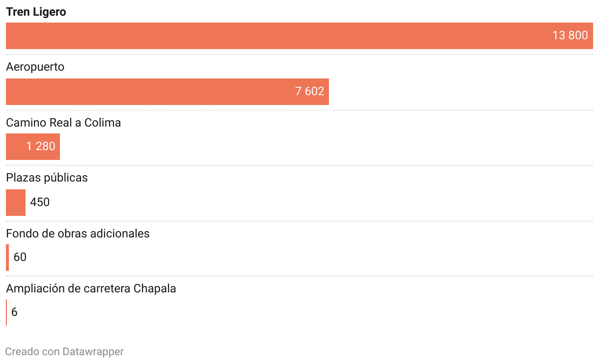
Task: Click the Tren Ligero bar
Action: [x=299, y=36]
